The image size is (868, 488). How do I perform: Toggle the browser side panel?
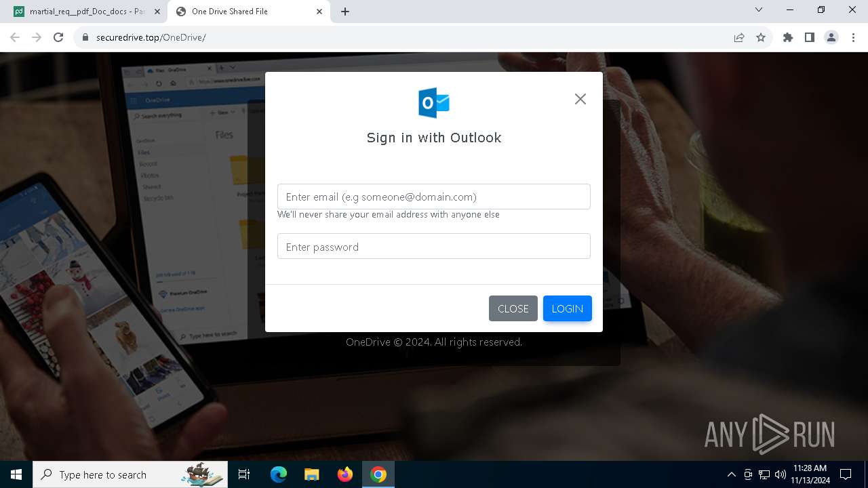click(x=810, y=37)
